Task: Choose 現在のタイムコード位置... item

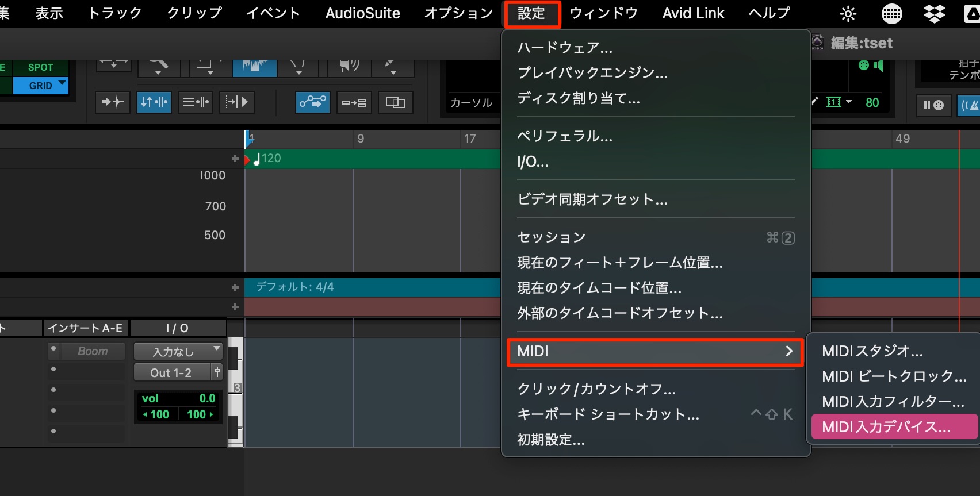Action: (656, 288)
